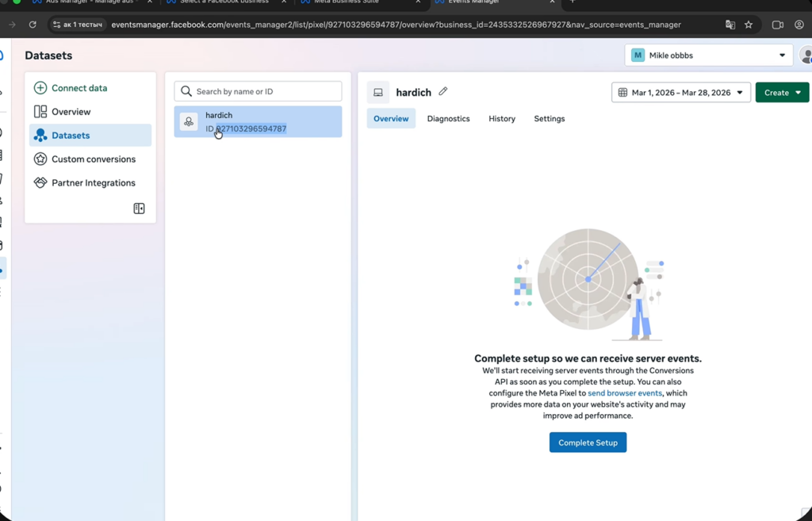The height and width of the screenshot is (521, 812).
Task: Open Partner Integrations page
Action: click(x=90, y=183)
